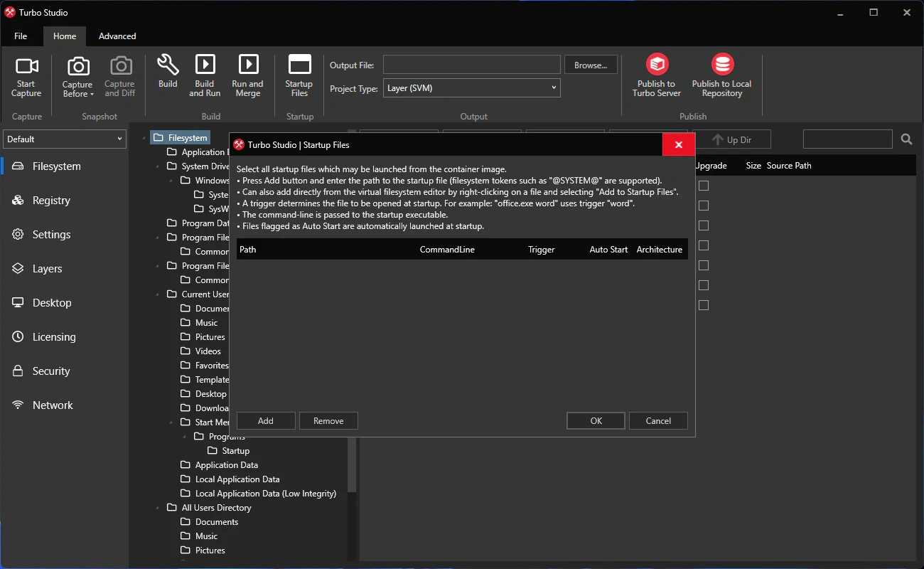The width and height of the screenshot is (924, 569).
Task: Open Publish to Turbo Server
Action: tap(657, 65)
